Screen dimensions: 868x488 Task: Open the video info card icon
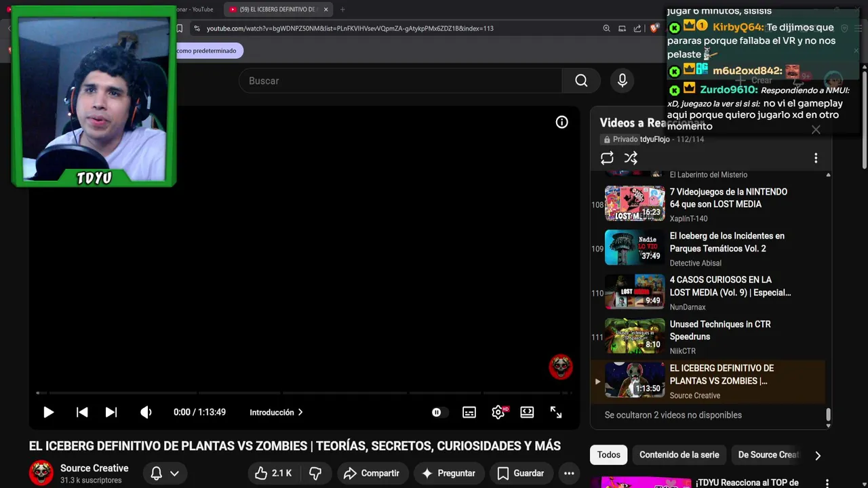(x=561, y=122)
